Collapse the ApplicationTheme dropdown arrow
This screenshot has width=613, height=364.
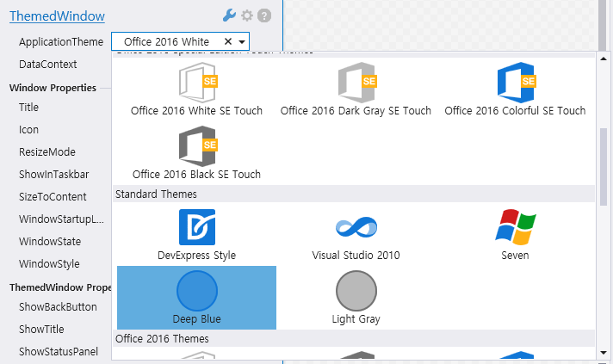coord(242,42)
